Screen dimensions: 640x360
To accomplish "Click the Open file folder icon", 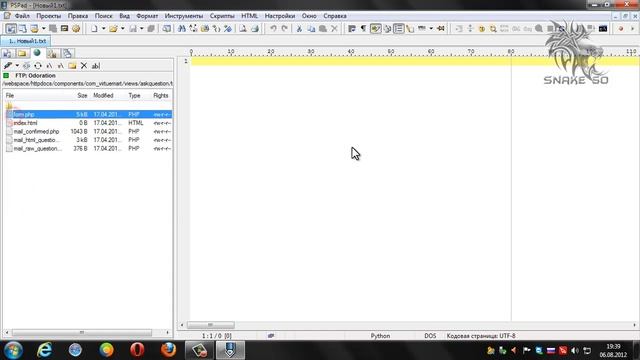I will 113,29.
